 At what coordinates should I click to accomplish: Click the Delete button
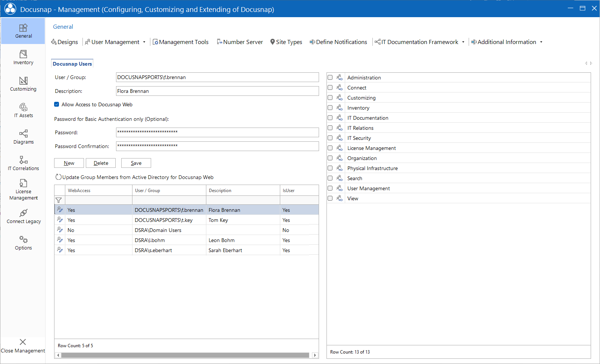click(x=101, y=163)
